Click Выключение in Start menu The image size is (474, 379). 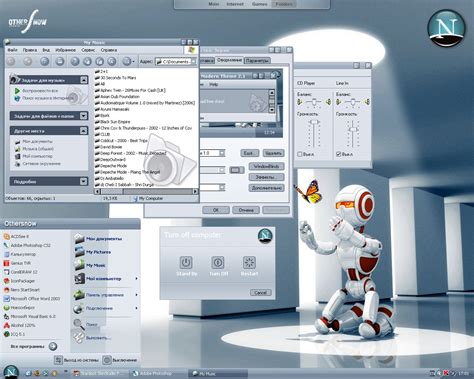pos(120,360)
